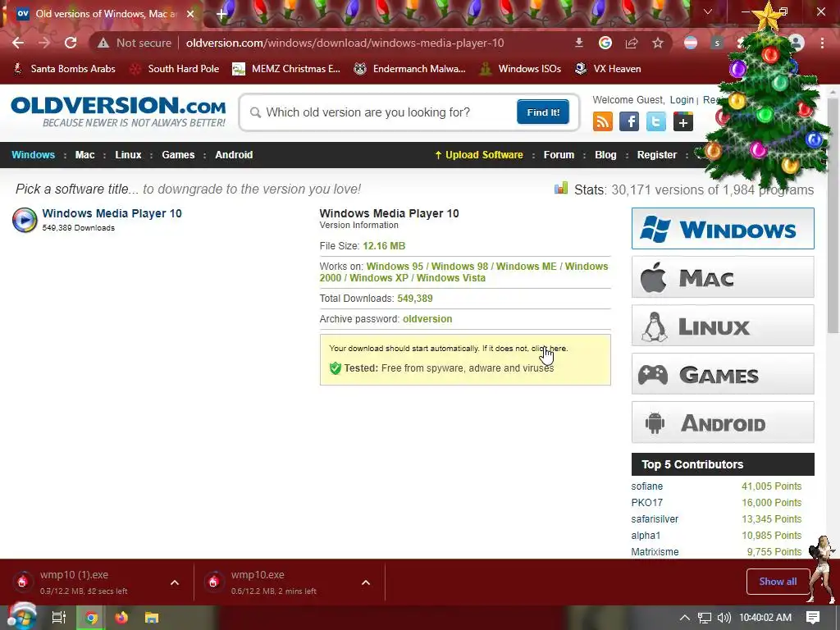Open the Windows Start button

pos(21,617)
